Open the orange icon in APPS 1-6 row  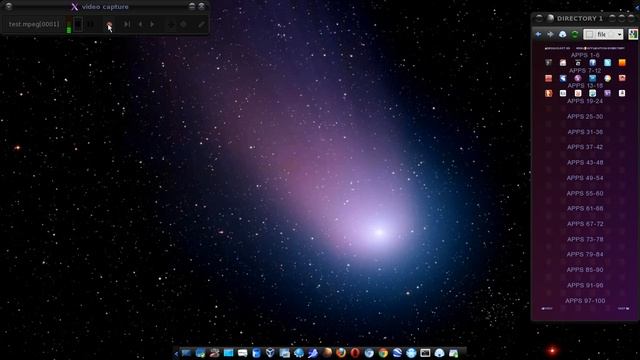[622, 62]
